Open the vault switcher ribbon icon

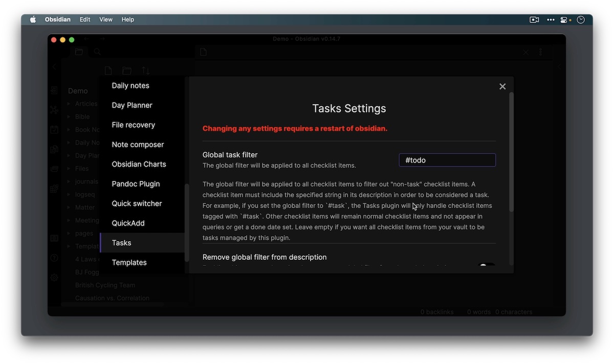click(54, 238)
